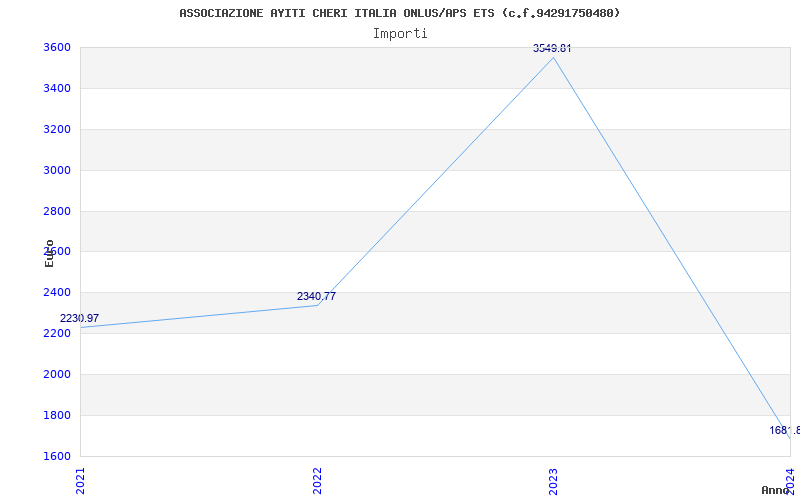Click the 2023 x-axis year label
This screenshot has width=800, height=500.
[x=554, y=481]
